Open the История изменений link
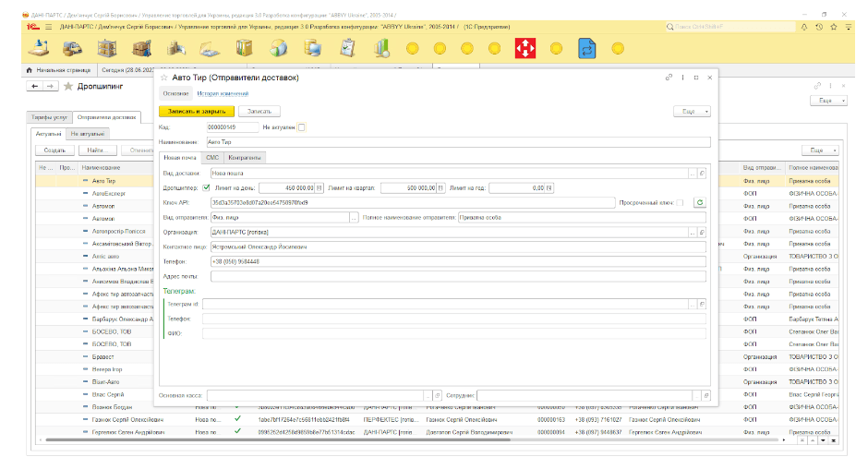The height and width of the screenshot is (469, 868). tap(223, 93)
